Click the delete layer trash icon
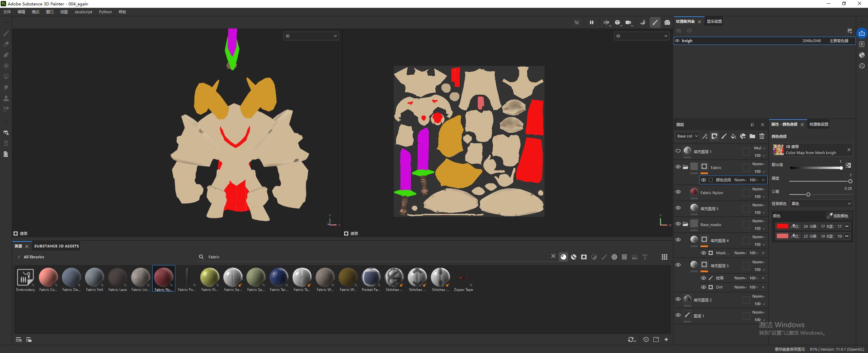 click(762, 136)
